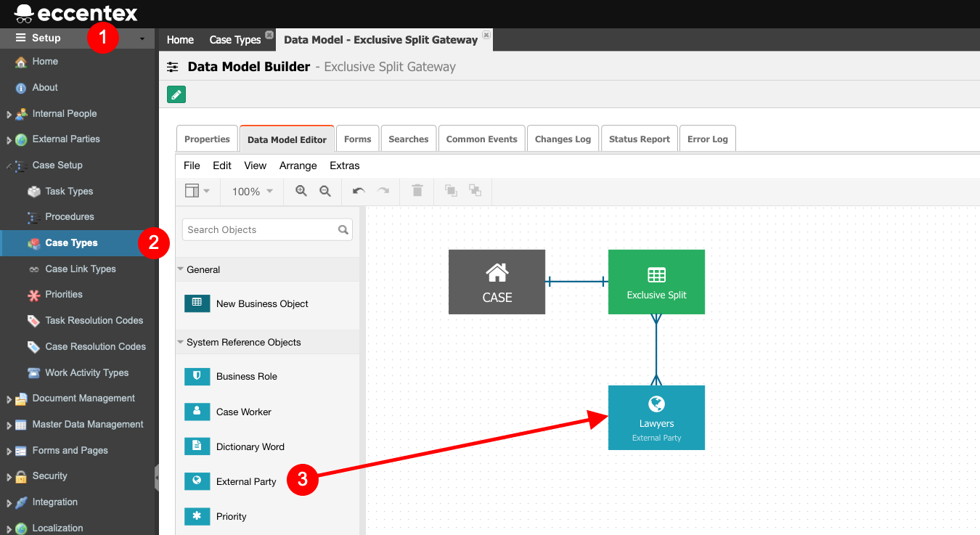Expand the Security tree node

[9, 477]
